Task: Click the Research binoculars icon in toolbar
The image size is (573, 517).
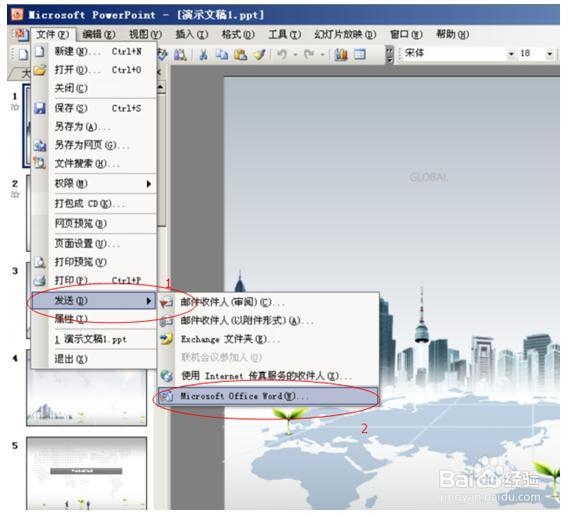Action: [179, 55]
